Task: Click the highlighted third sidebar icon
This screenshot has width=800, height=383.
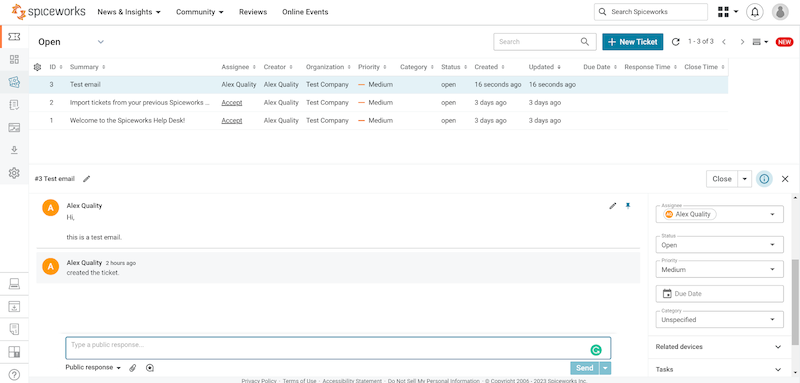Action: pyautogui.click(x=14, y=82)
